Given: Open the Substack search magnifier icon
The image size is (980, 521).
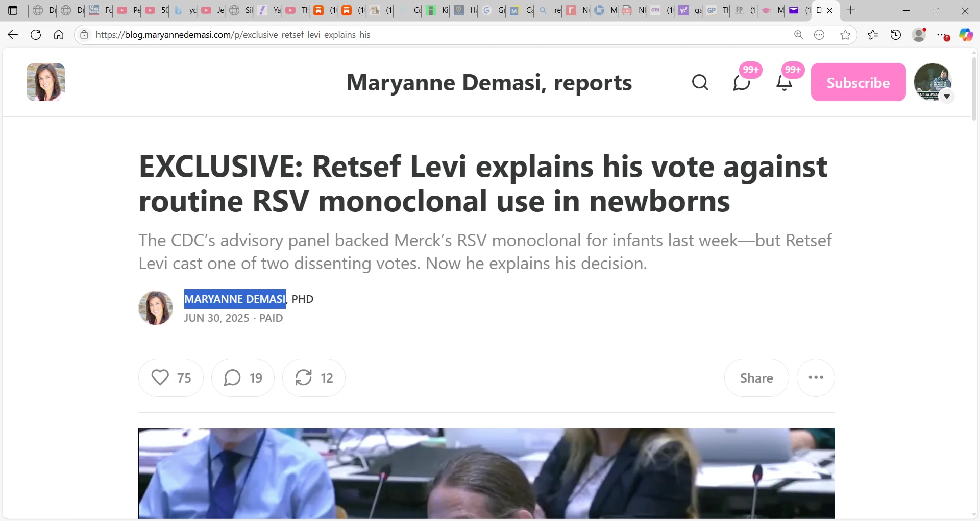Looking at the screenshot, I should (x=700, y=82).
